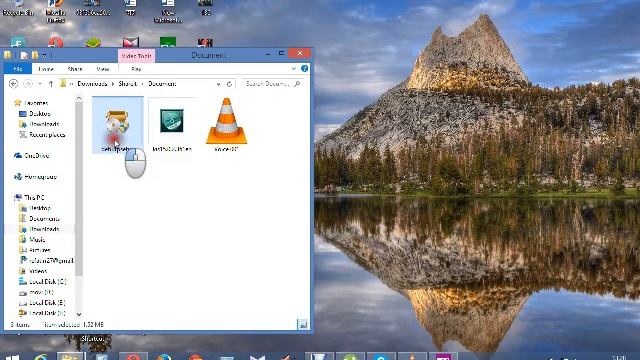Open the removable drive below Local Disk (C:)

[x=36, y=292]
